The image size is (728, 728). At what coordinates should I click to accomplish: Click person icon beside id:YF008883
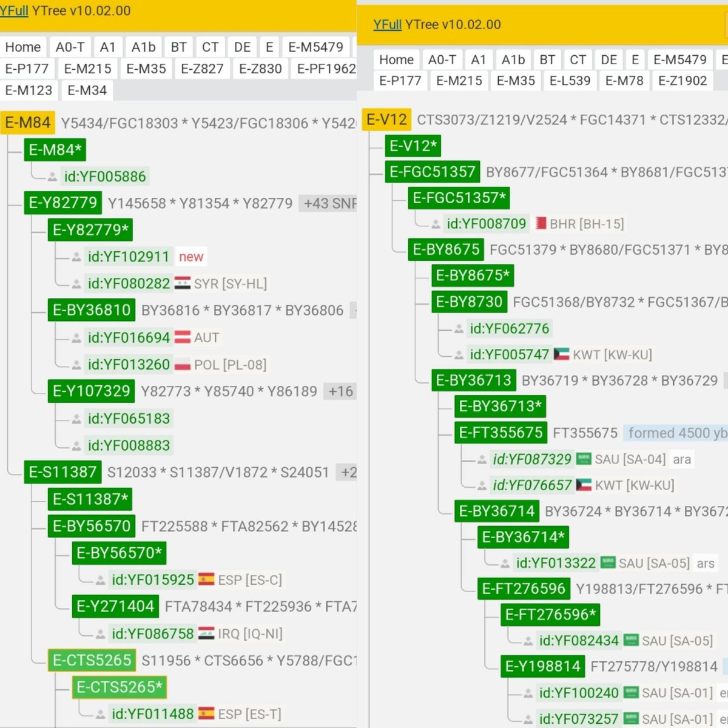(76, 446)
